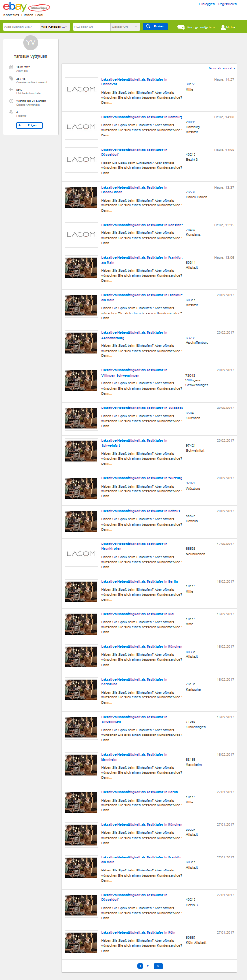Open the Einloggen link
247x980 pixels.
(207, 4)
